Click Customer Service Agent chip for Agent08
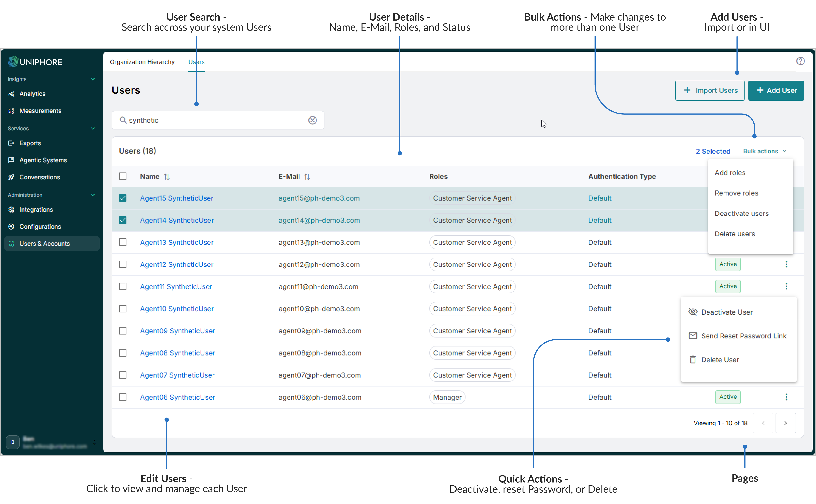 point(472,353)
